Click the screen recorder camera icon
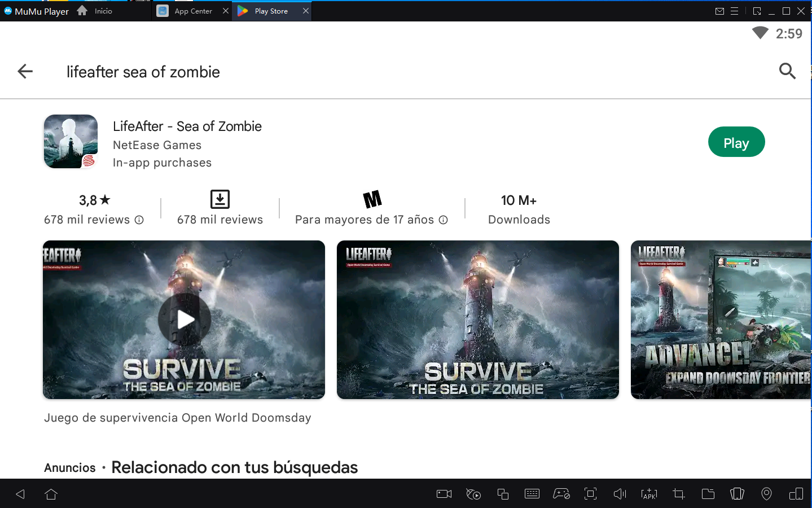Viewport: 812px width, 508px height. (x=444, y=494)
